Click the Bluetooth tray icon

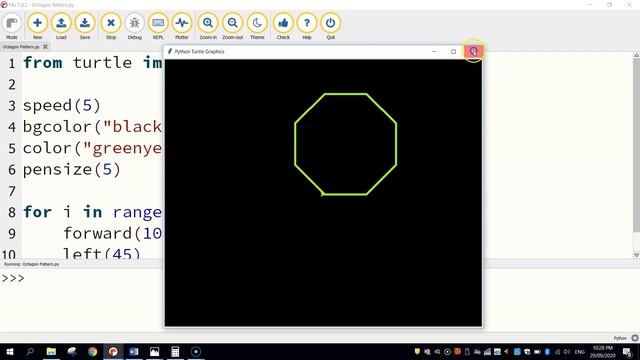547,352
